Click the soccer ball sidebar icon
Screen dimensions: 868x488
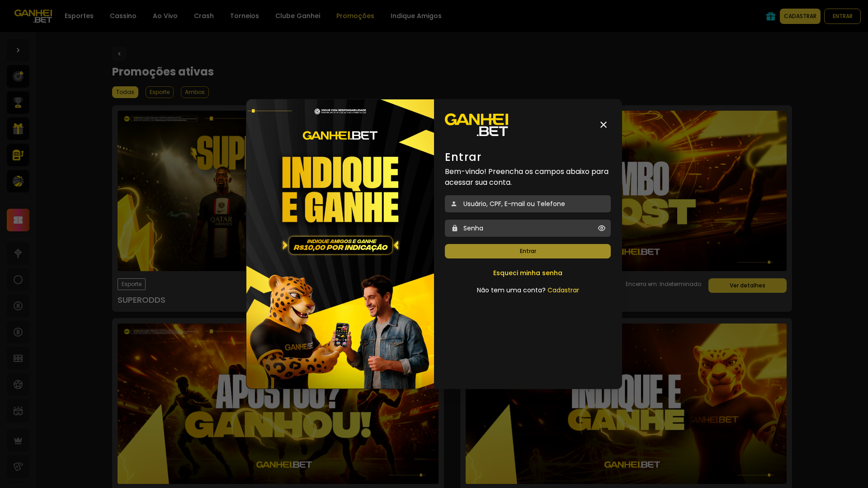18,385
